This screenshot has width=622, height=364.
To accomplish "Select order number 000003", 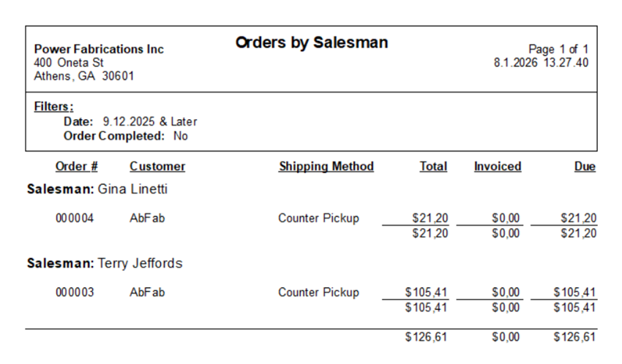I will point(75,292).
